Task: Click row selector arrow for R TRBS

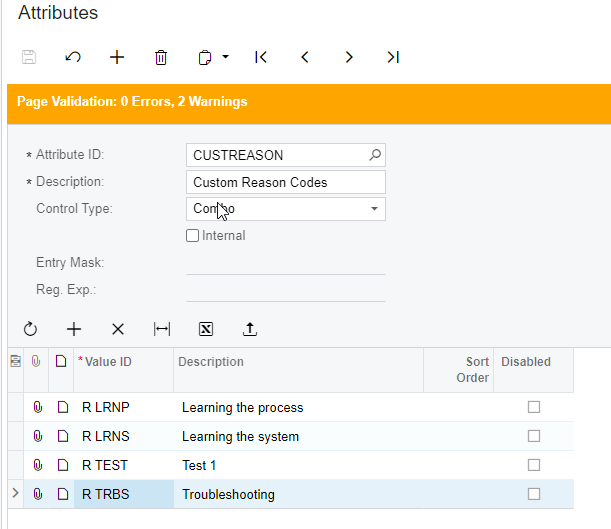Action: (x=16, y=493)
